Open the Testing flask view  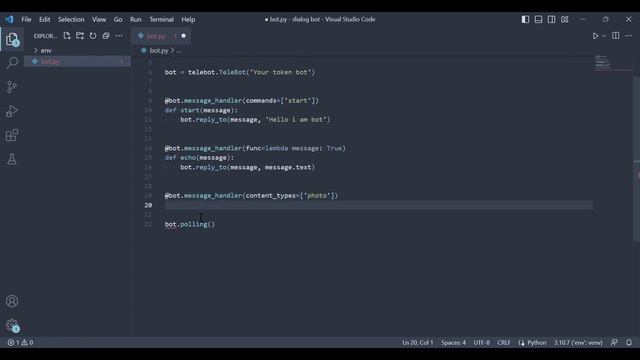point(12,159)
